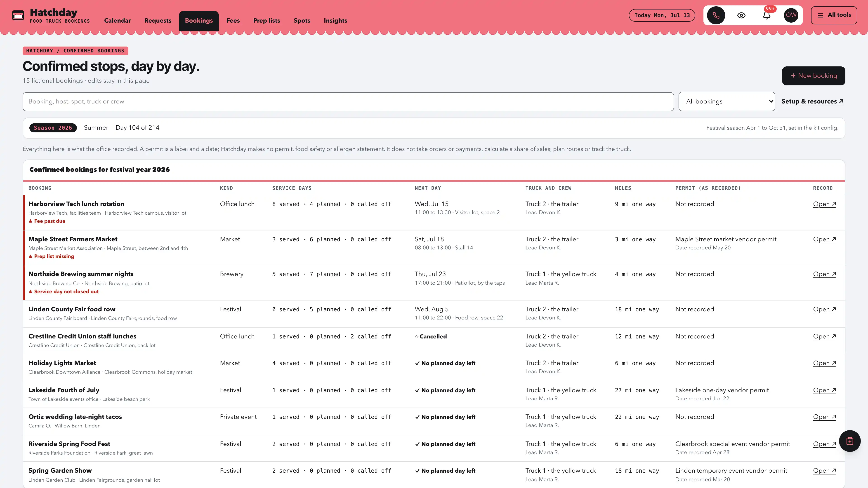Screen dimensions: 868x488
Task: Click the NEXT DAY column header
Action: 428,188
